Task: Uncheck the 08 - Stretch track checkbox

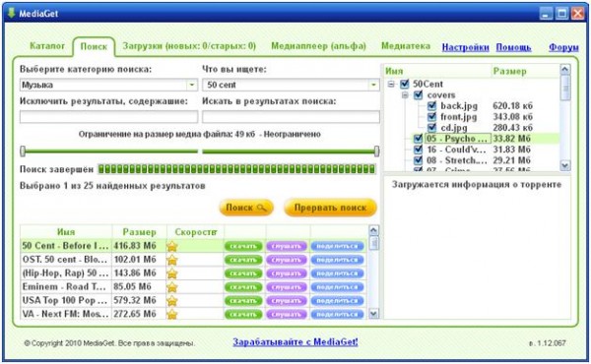Action: coord(418,160)
